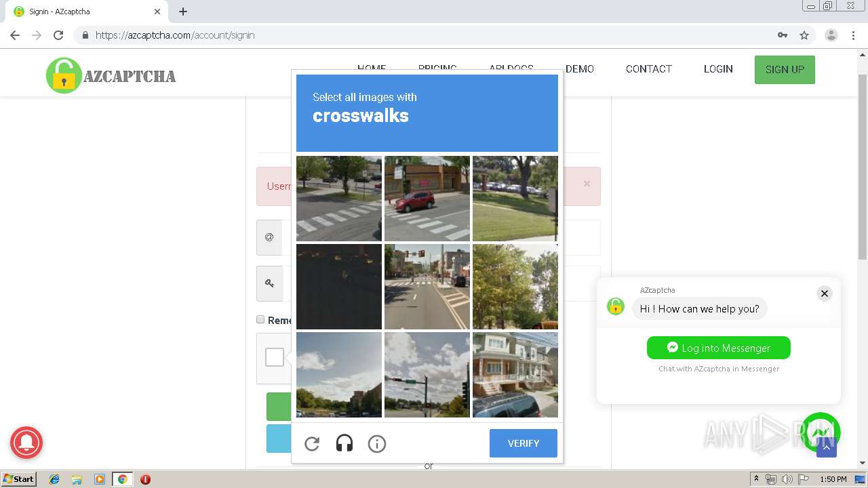The image size is (868, 488).
Task: Open the LOGIN page link
Action: tap(718, 69)
